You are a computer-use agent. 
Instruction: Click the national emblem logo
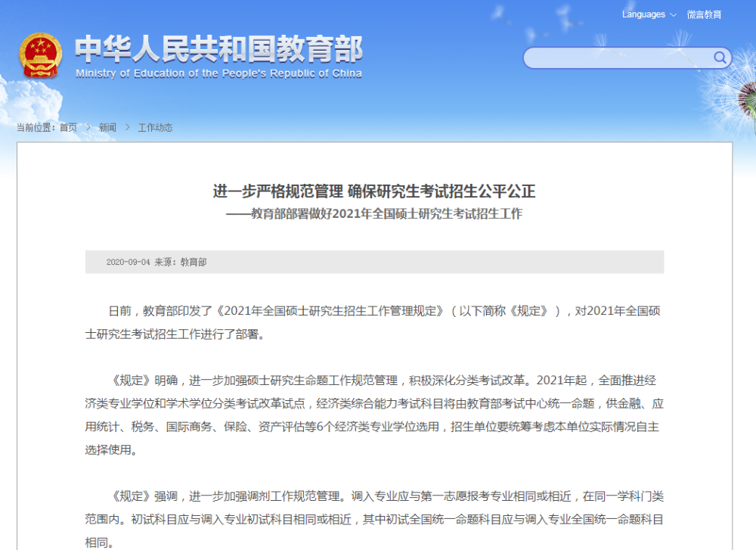(x=41, y=55)
